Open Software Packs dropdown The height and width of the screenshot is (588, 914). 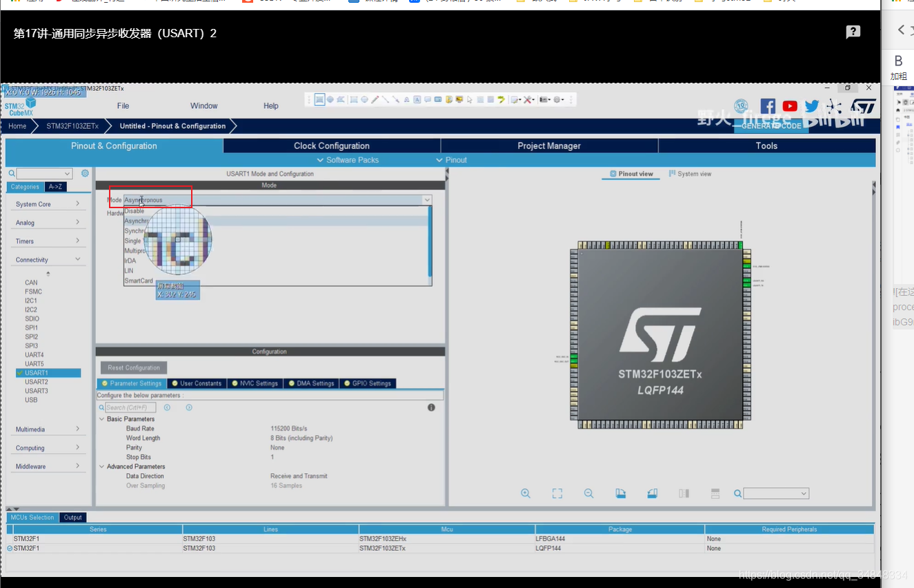[348, 160]
